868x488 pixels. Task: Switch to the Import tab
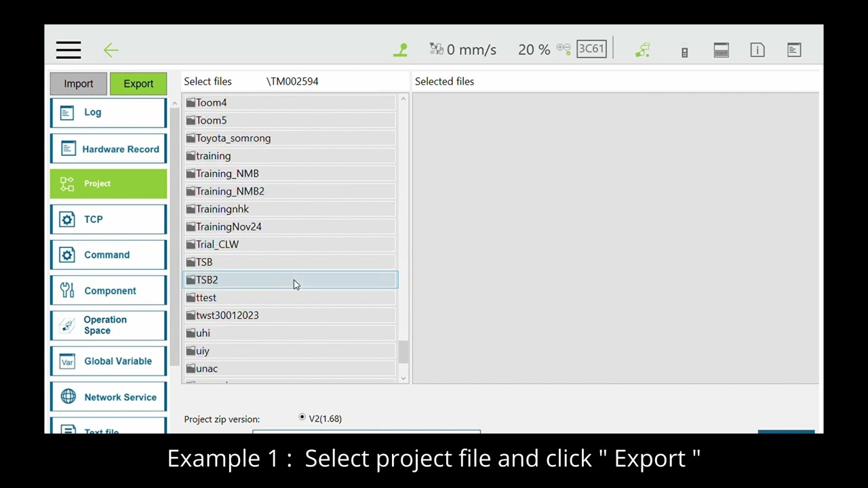tap(79, 83)
